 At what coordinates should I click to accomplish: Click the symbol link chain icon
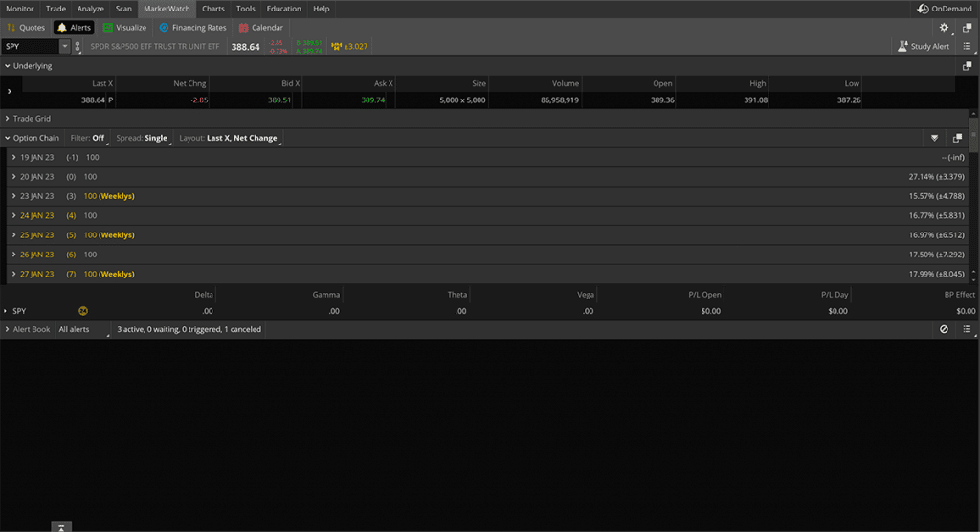(78, 46)
